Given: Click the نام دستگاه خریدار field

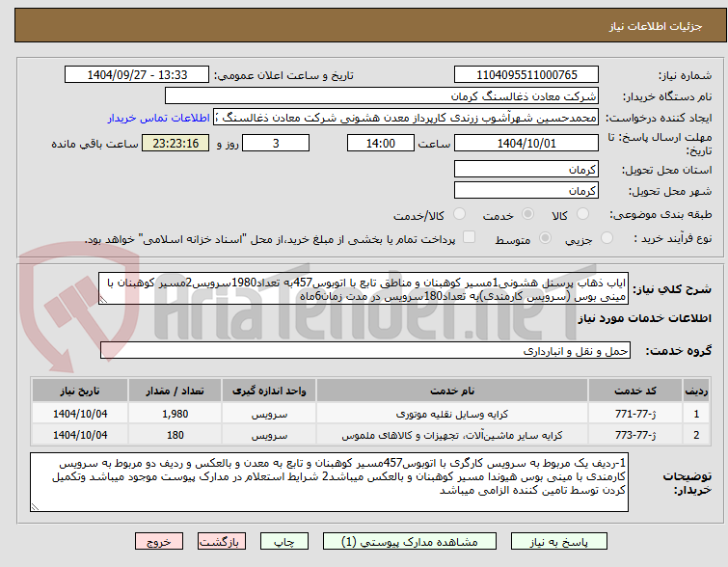Looking at the screenshot, I should 382,96.
